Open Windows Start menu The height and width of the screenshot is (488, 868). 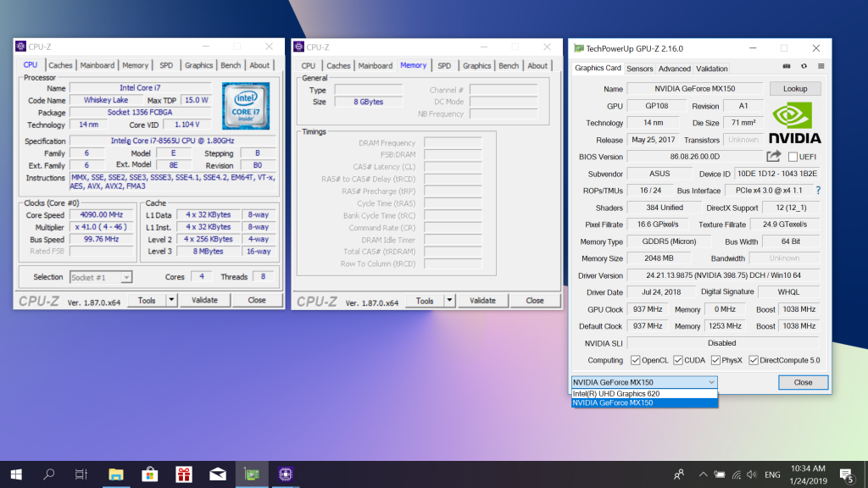point(16,474)
